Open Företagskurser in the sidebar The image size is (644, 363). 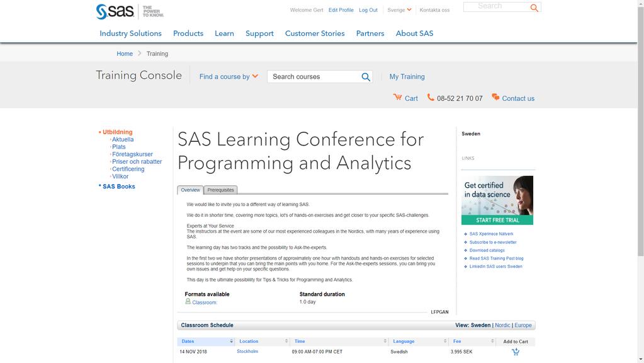click(x=132, y=154)
